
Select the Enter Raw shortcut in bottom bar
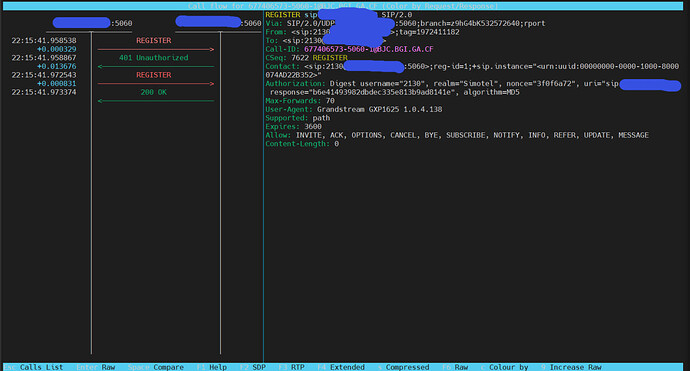coord(96,367)
